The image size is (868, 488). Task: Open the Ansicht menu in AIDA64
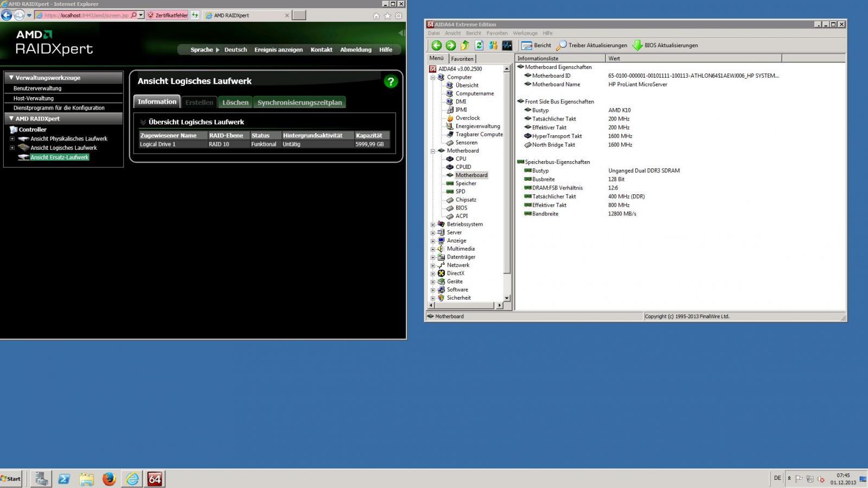coord(452,33)
